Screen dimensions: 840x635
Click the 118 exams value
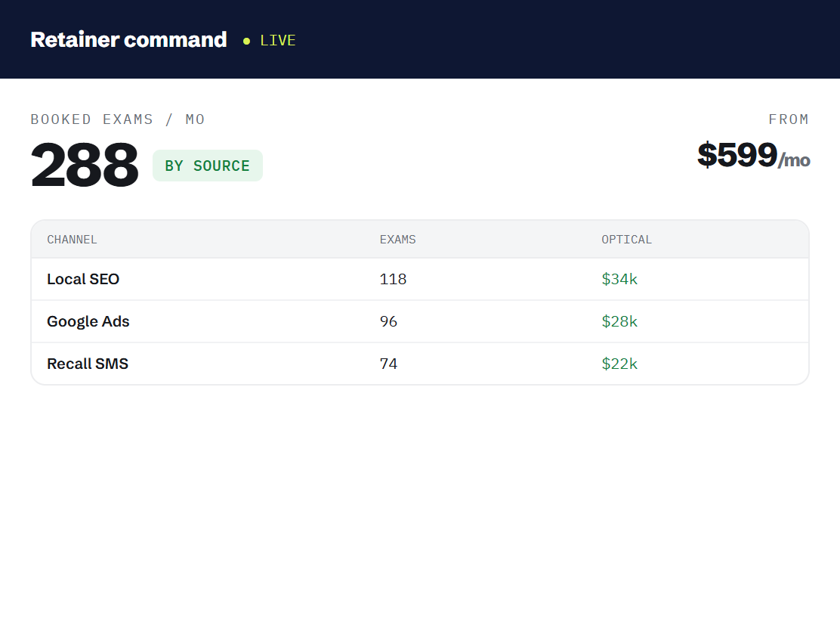394,279
